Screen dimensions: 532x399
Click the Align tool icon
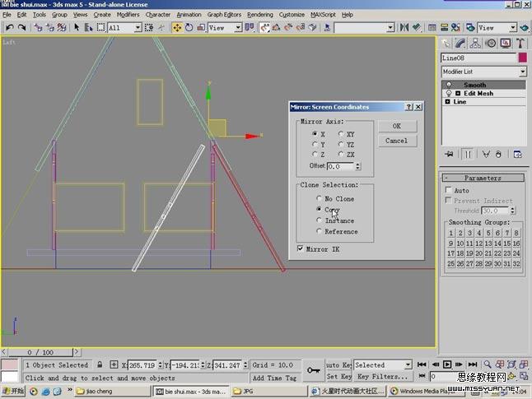click(x=417, y=27)
